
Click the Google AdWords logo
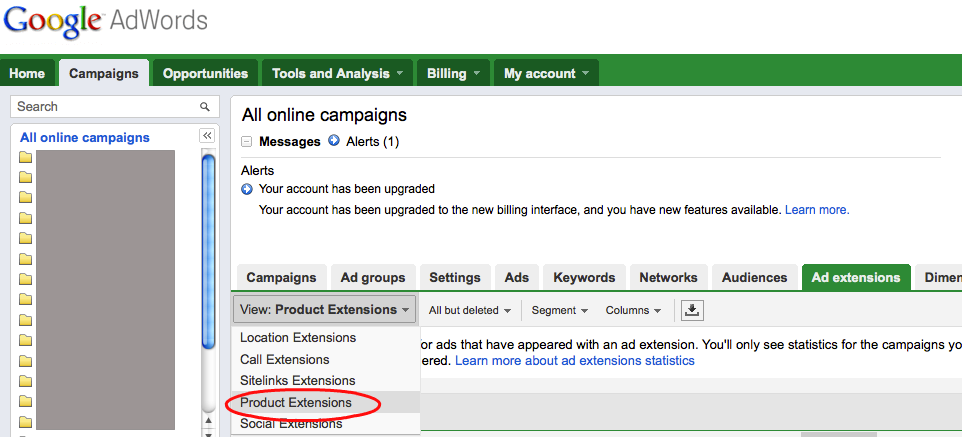pos(106,21)
